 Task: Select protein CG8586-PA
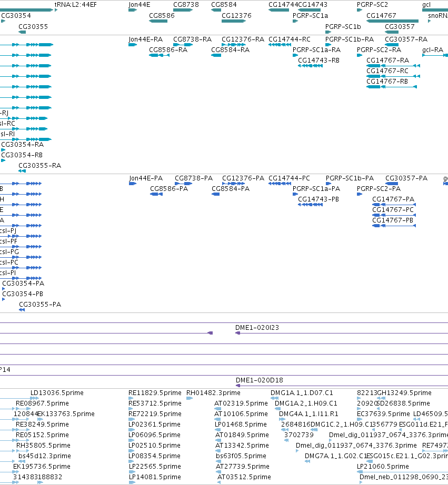point(169,189)
